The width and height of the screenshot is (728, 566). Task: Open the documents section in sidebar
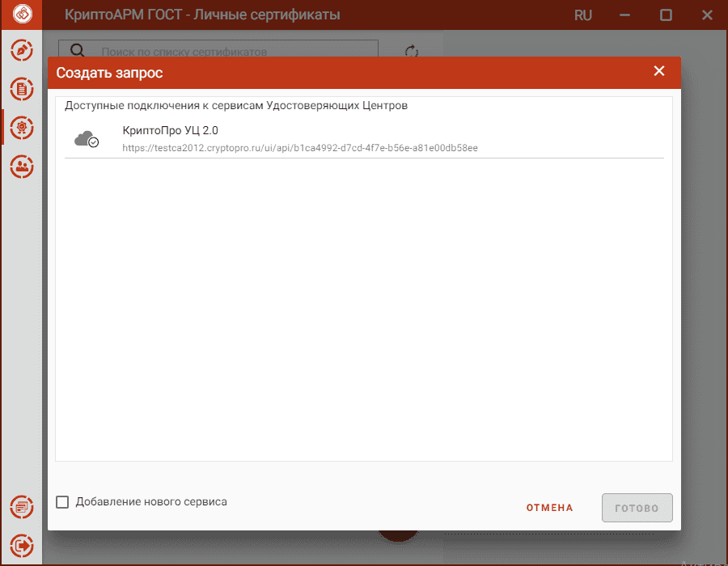[x=22, y=89]
